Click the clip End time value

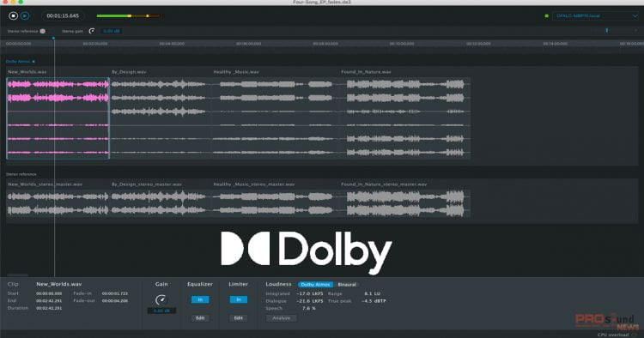point(49,300)
